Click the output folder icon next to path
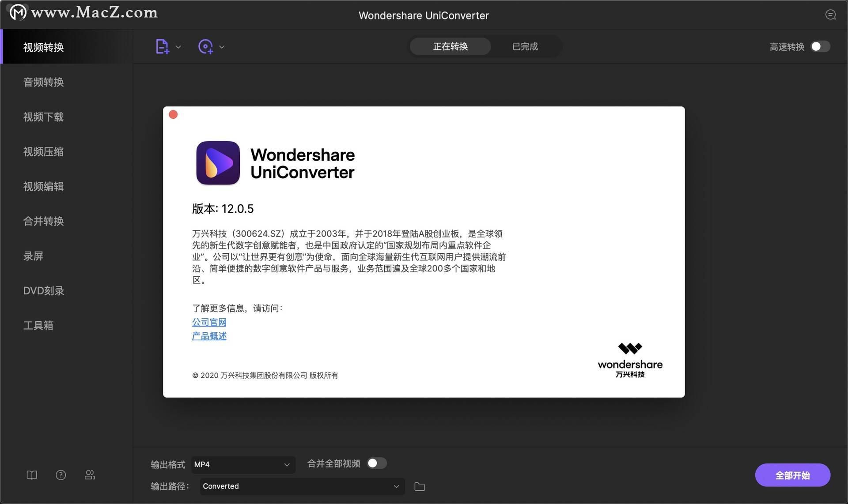The width and height of the screenshot is (848, 504). [419, 486]
